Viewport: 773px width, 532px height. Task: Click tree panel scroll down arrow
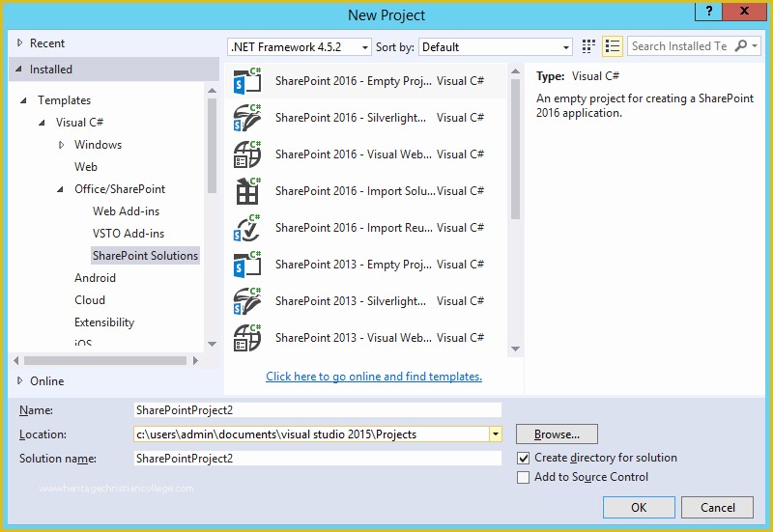(x=212, y=344)
